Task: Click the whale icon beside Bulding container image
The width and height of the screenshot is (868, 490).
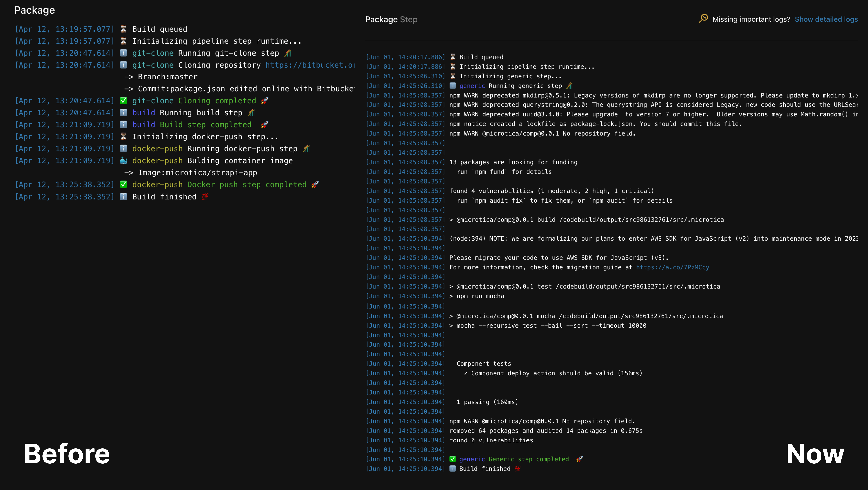Action: click(x=124, y=160)
